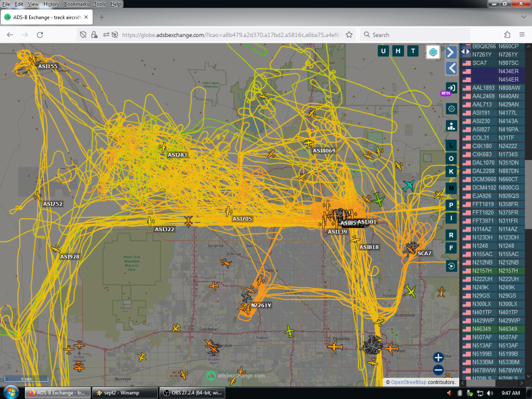Open a new browser tab

101,17
